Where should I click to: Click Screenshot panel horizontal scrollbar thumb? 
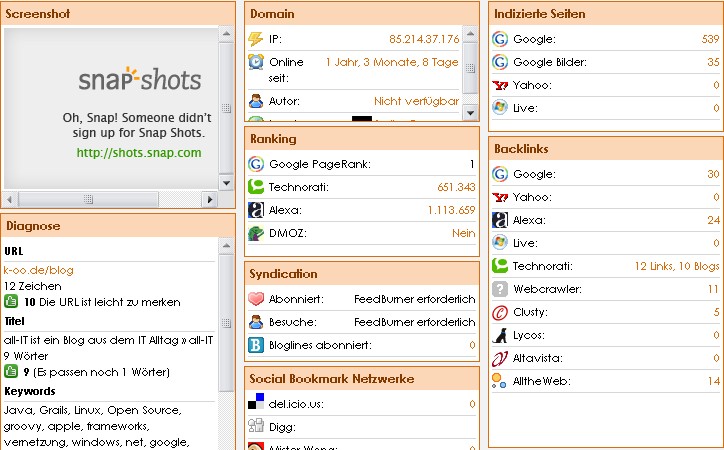(88, 199)
